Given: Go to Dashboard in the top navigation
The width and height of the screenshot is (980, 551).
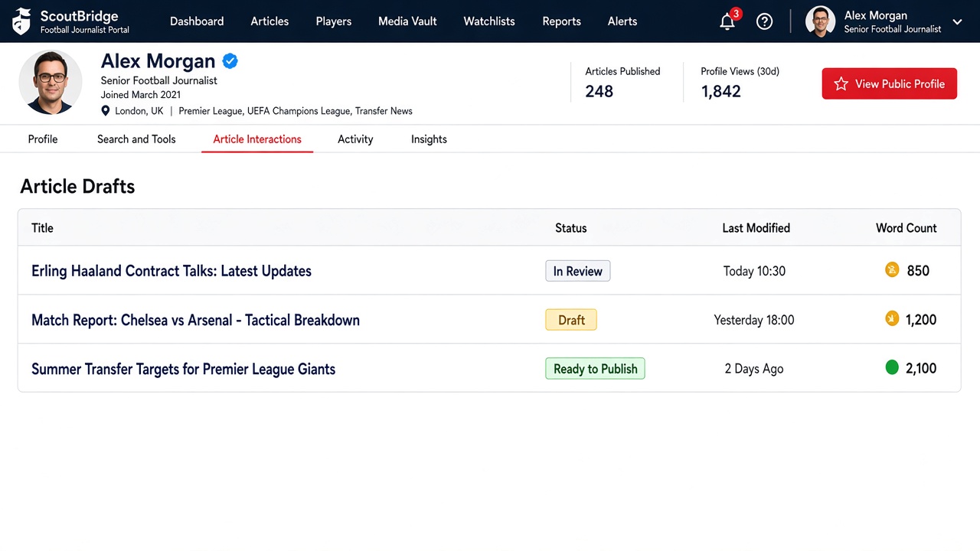Looking at the screenshot, I should point(197,21).
